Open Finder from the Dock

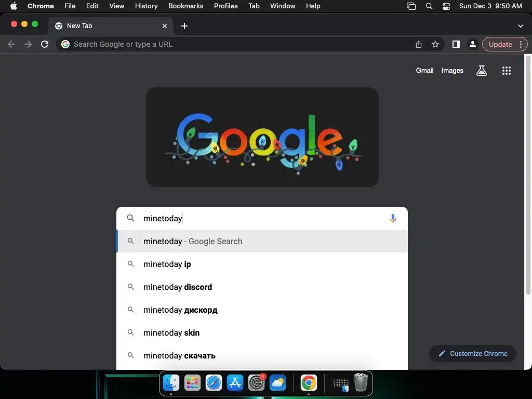tap(171, 383)
